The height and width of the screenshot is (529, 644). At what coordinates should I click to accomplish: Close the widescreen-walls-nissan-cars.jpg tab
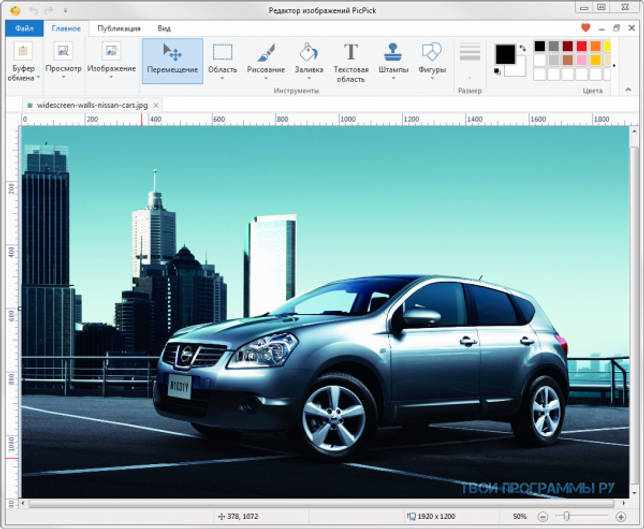point(156,106)
